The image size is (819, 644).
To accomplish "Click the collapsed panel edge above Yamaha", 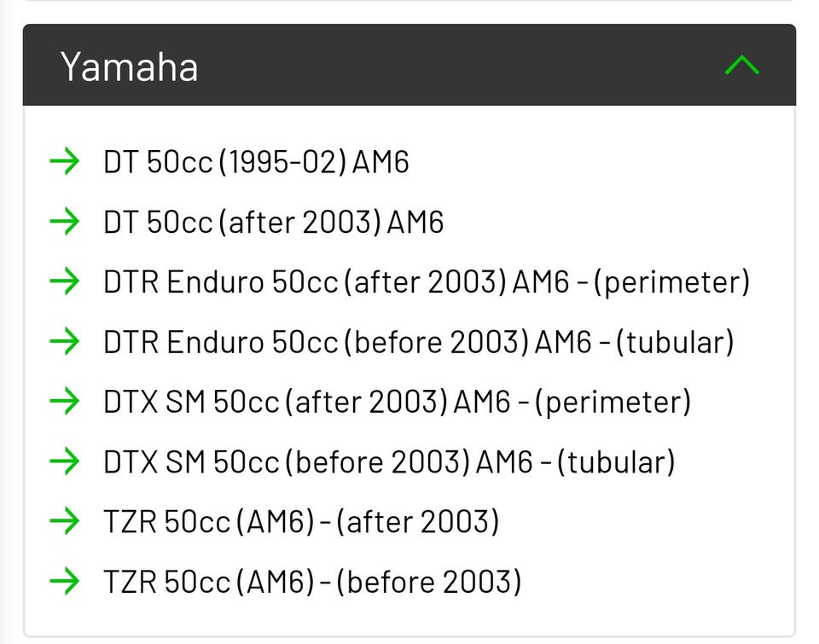I will click(409, 3).
